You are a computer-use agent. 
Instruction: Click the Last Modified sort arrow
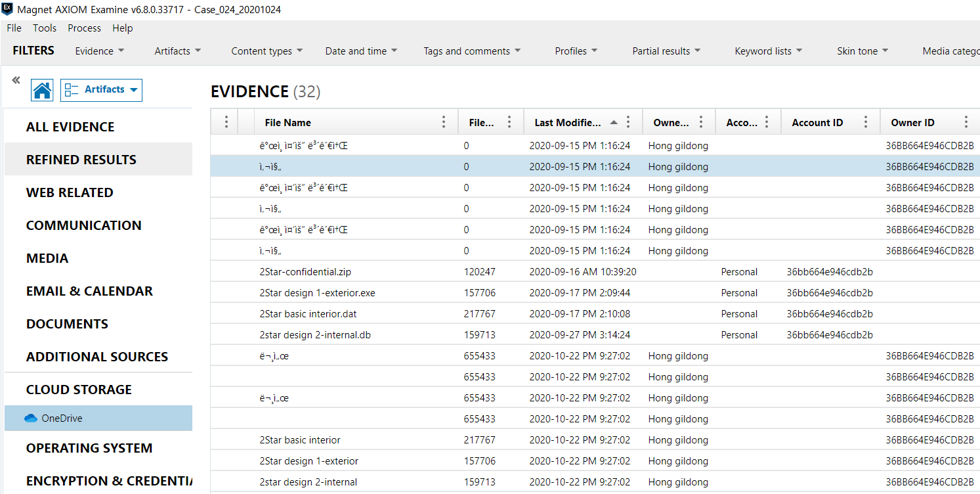click(x=614, y=122)
